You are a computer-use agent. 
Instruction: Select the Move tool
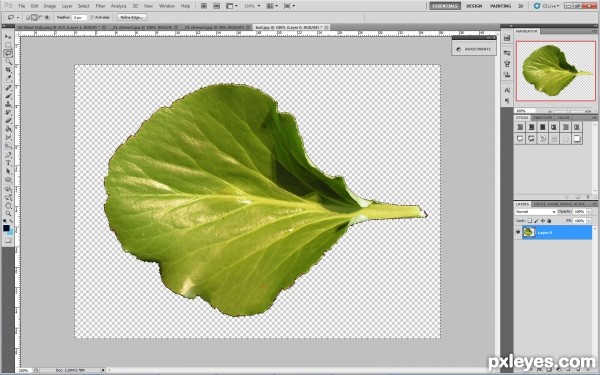click(8, 37)
